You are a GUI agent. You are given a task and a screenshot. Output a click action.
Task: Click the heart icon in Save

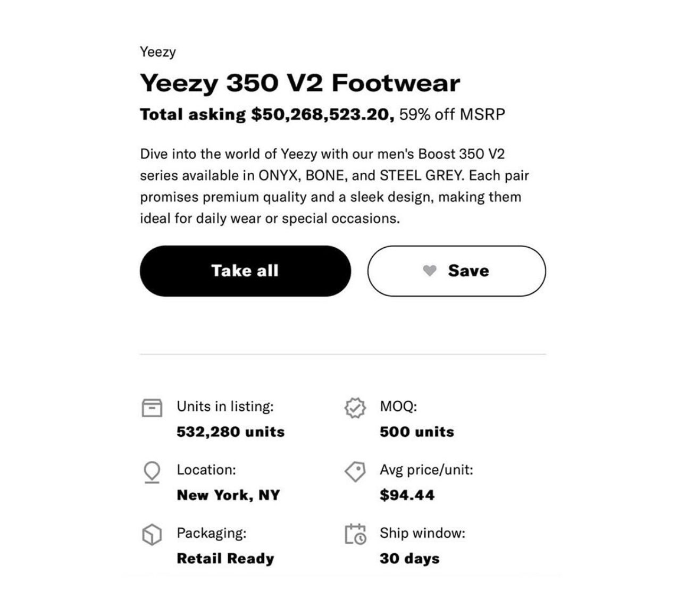430,271
